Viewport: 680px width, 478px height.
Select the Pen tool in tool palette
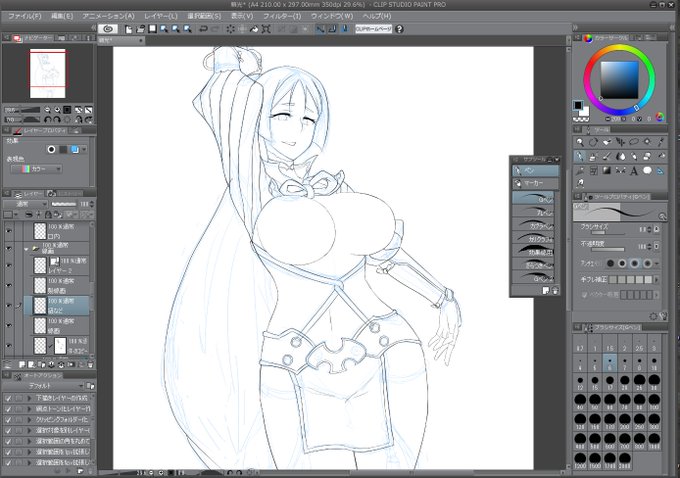[x=579, y=157]
